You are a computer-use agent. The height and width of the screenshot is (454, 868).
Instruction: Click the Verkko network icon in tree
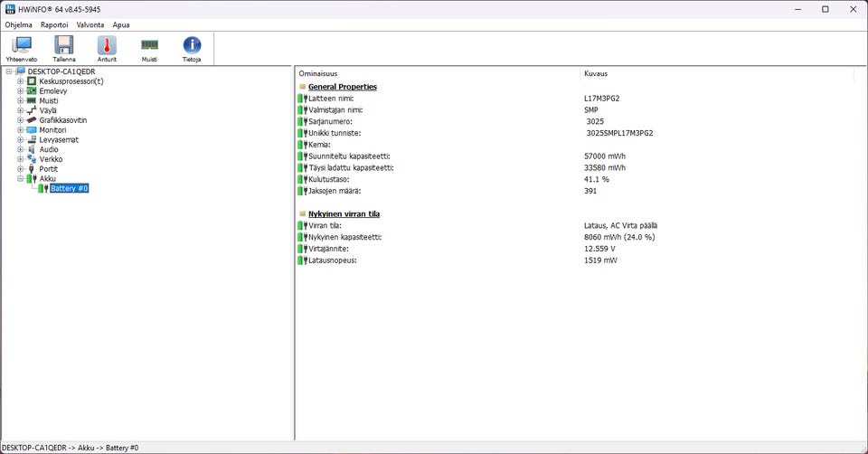(x=32, y=159)
